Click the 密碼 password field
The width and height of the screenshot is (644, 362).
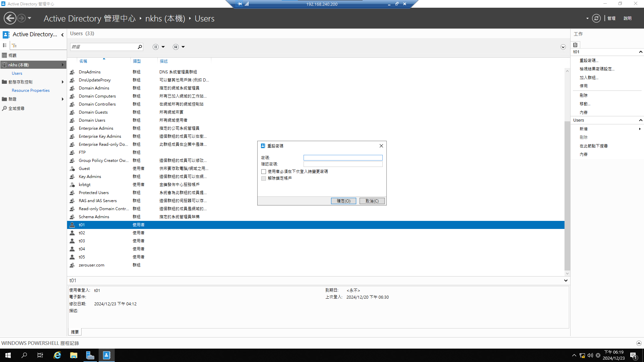[x=343, y=158]
